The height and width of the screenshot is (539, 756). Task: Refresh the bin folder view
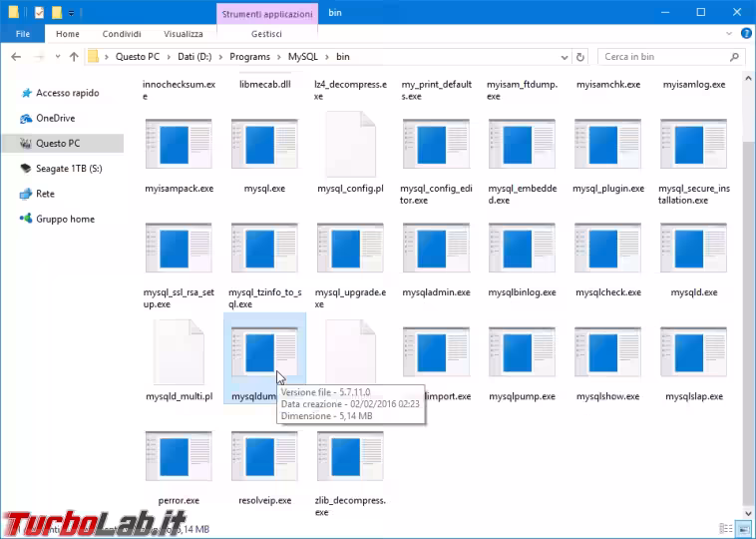[x=580, y=57]
